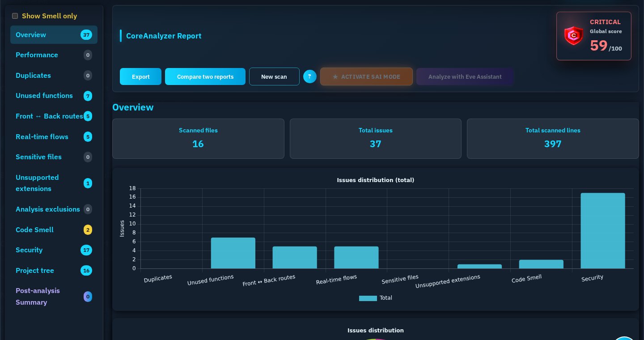
Task: Click the Security bar in the chart
Action: coord(603,231)
